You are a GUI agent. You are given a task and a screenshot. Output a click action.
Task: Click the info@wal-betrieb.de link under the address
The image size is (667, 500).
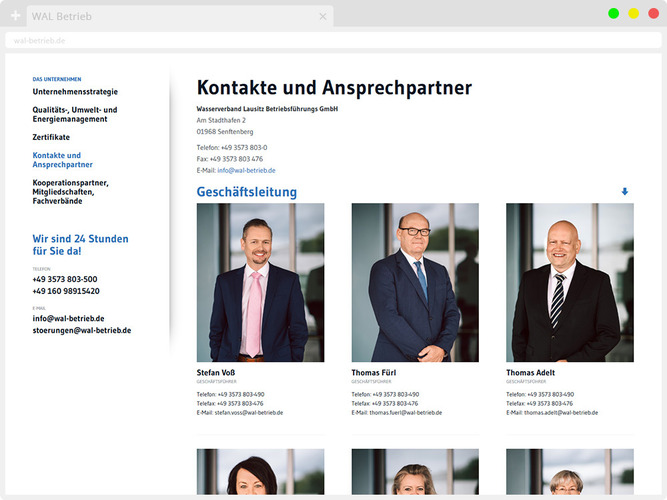pos(246,170)
